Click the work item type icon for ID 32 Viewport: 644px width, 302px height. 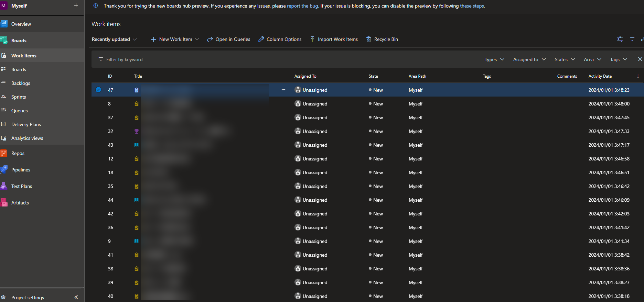pos(137,131)
